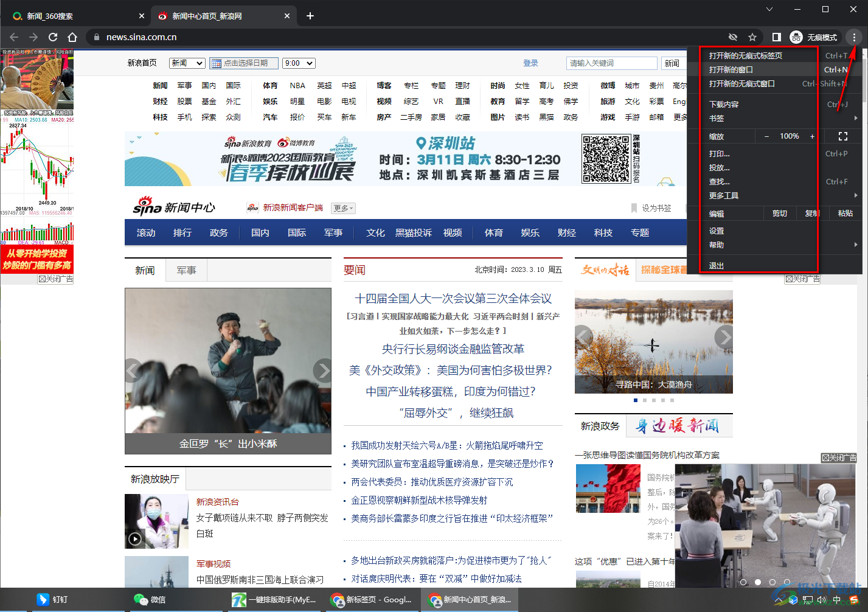Go to the browser home page
868x612 pixels.
tap(72, 37)
